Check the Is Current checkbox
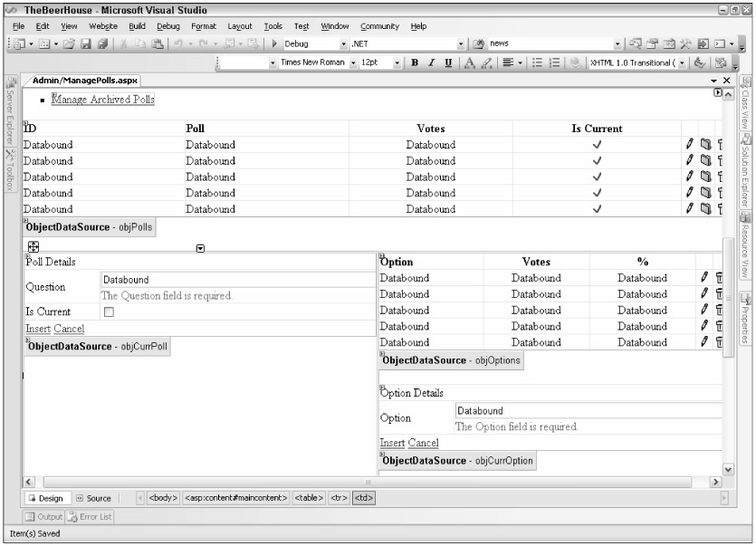The image size is (756, 546). (x=109, y=311)
